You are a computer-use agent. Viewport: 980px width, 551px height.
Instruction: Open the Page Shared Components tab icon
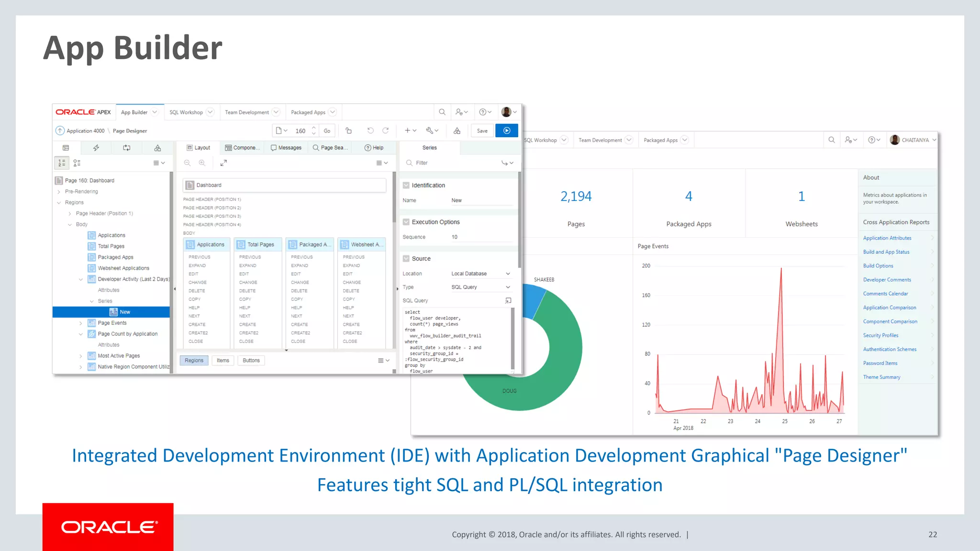(157, 148)
